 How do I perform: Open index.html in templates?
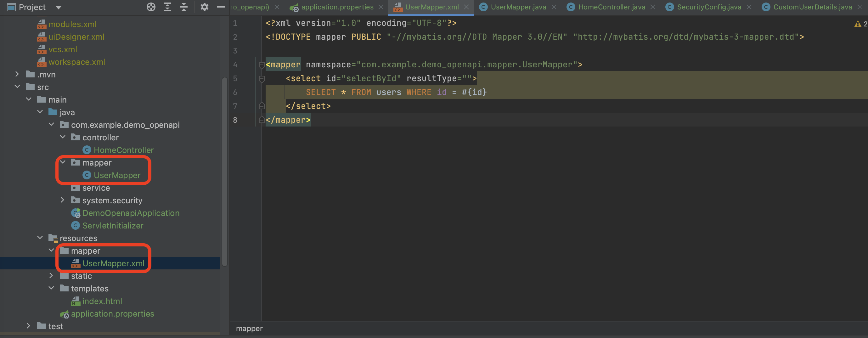[102, 301]
